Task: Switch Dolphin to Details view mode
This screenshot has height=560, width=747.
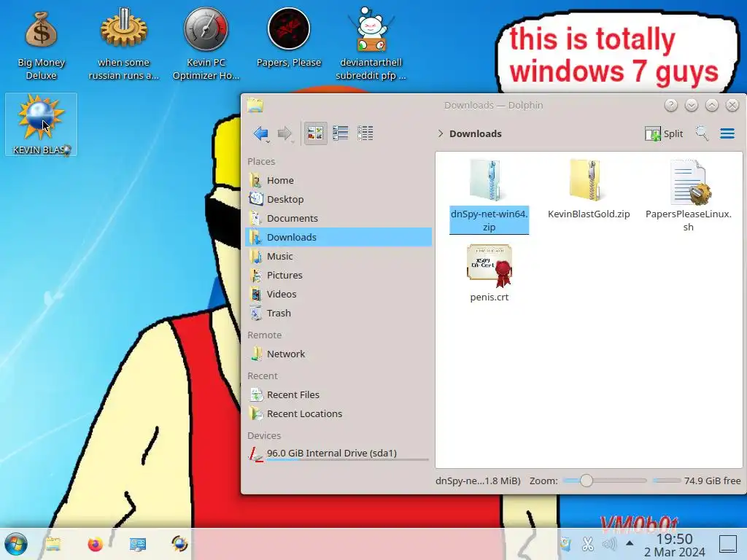Action: (365, 133)
